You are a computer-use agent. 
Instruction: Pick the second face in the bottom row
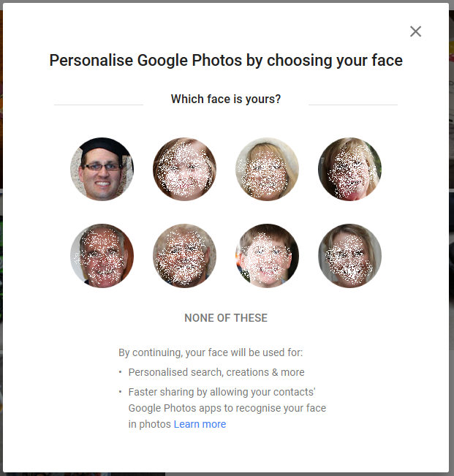[184, 255]
